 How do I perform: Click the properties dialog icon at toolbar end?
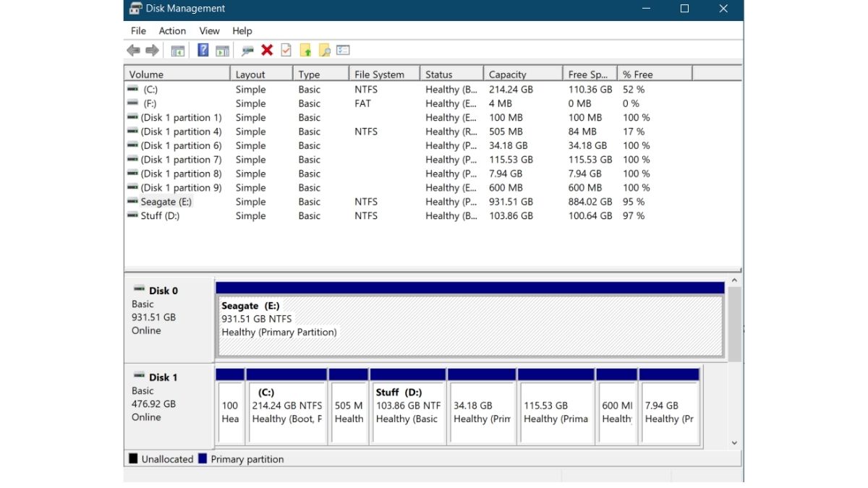point(341,50)
